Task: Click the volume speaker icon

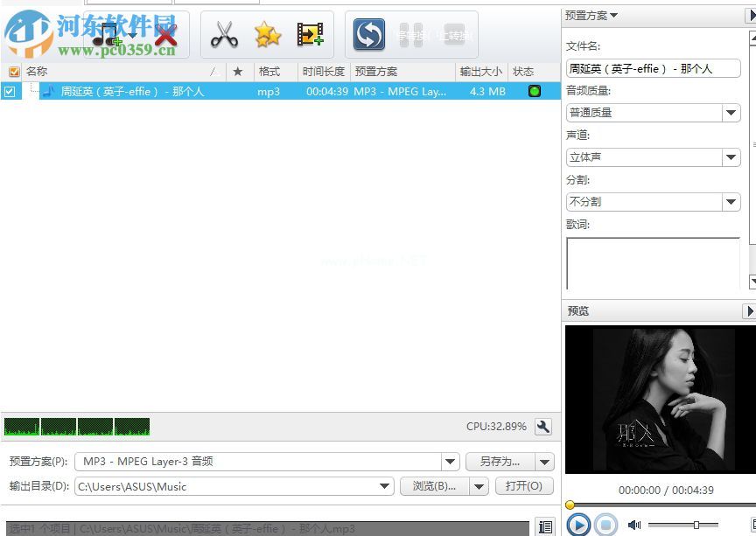Action: [633, 525]
